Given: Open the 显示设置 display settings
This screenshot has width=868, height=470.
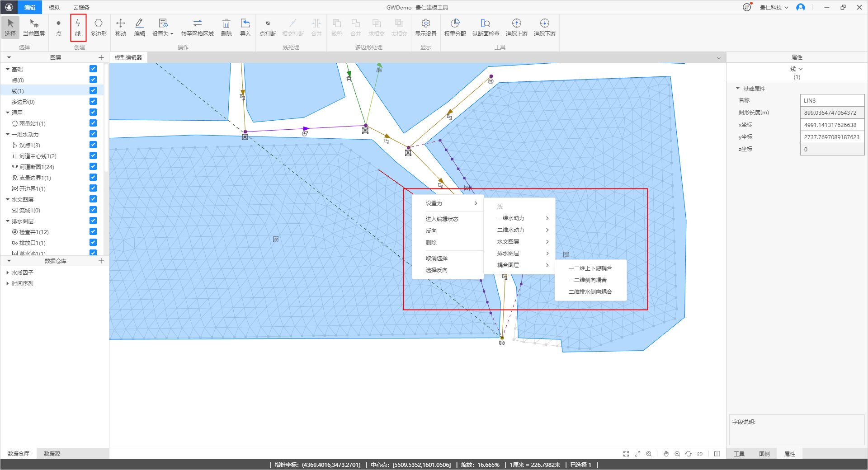Looking at the screenshot, I should tap(425, 27).
